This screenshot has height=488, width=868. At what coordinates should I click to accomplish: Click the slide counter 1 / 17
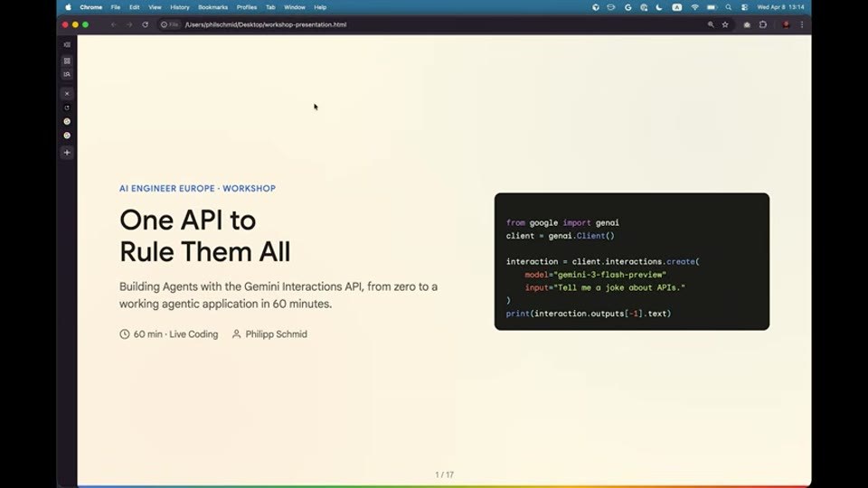coord(445,474)
